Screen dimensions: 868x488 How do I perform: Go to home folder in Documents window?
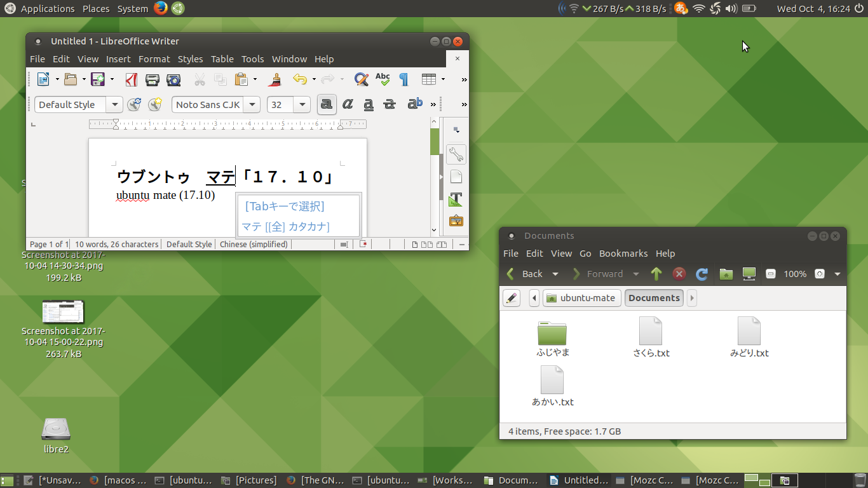(726, 274)
